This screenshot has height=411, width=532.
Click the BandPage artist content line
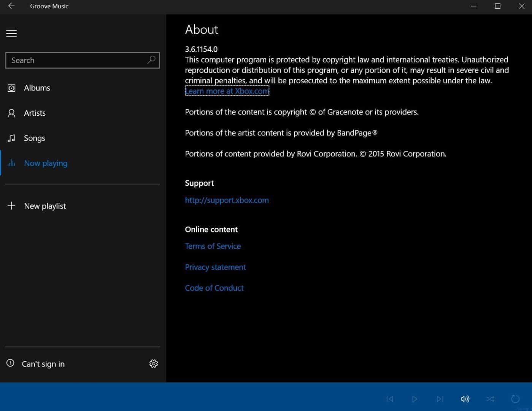pos(281,133)
